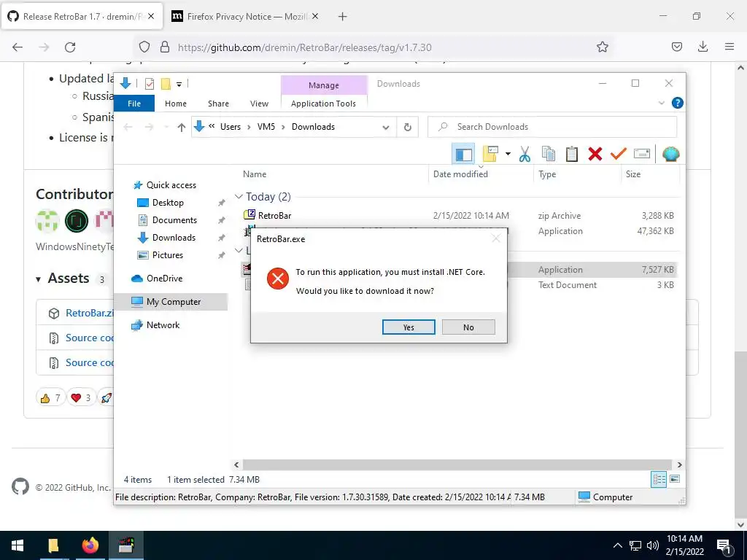This screenshot has width=747, height=560.
Task: Open the Customize Quick Access Toolbar dropdown
Action: (x=179, y=85)
